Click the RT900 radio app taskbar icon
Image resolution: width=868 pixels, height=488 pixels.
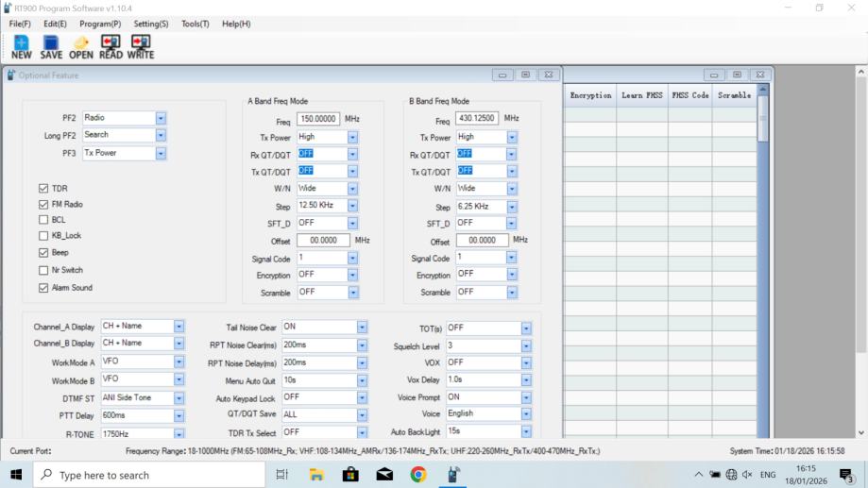452,475
